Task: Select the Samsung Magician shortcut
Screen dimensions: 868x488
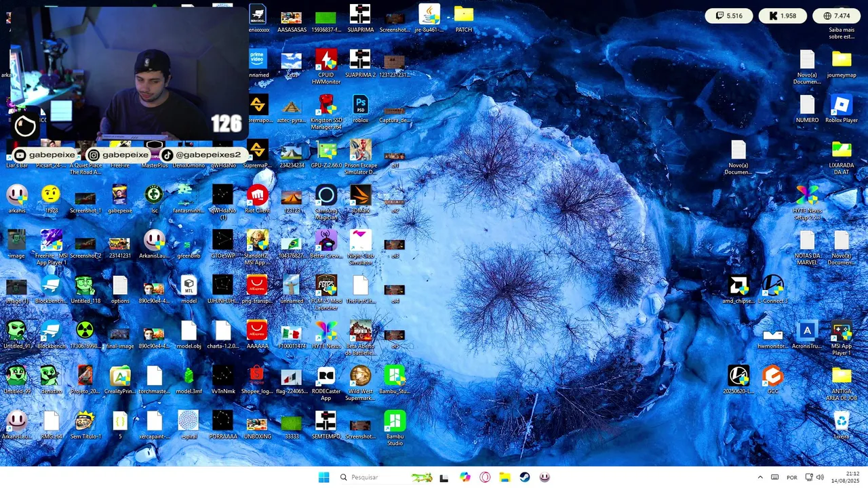Action: click(x=325, y=203)
